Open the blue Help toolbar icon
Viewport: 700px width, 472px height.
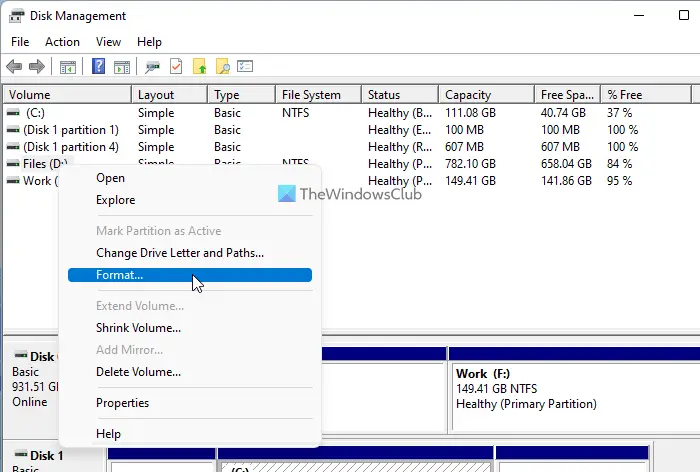tap(98, 67)
